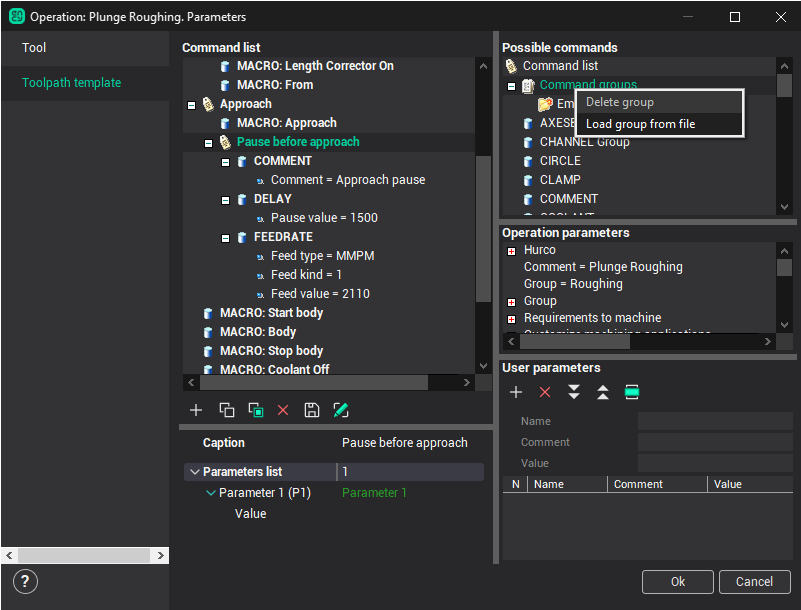
Task: Click the user parameter Name input field
Action: 714,421
